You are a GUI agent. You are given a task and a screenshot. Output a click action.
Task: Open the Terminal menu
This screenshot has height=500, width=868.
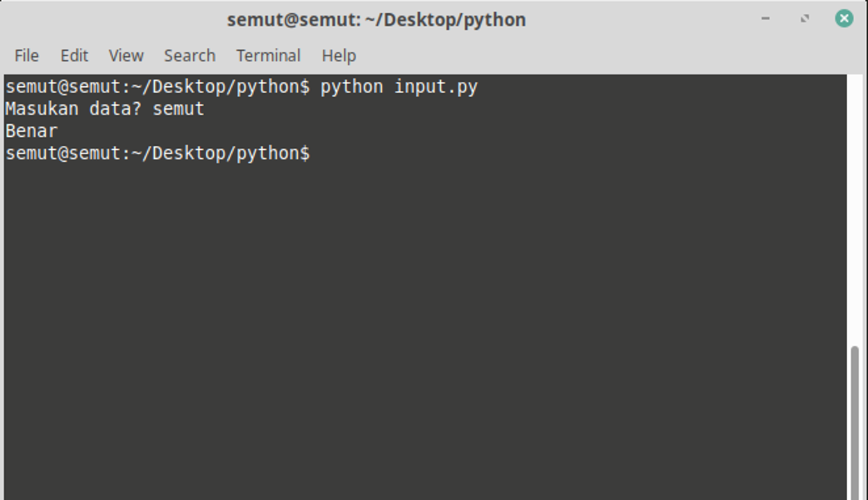tap(268, 56)
